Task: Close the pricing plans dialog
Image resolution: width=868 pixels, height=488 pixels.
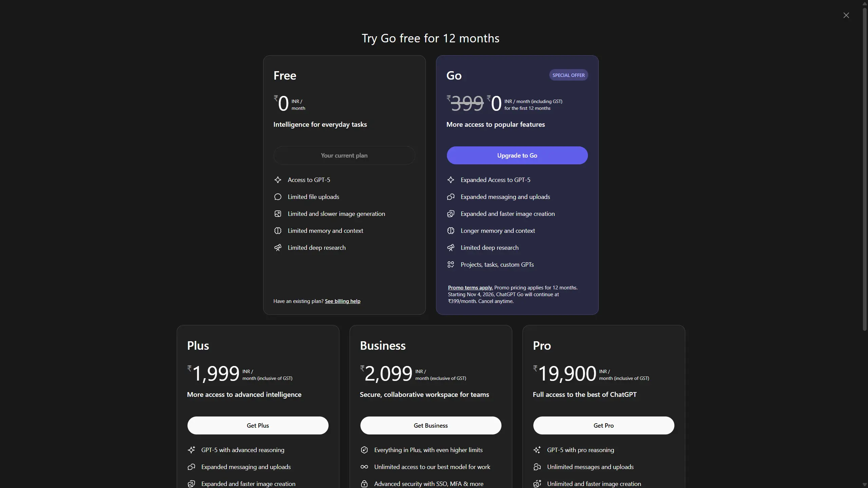Action: (x=846, y=15)
